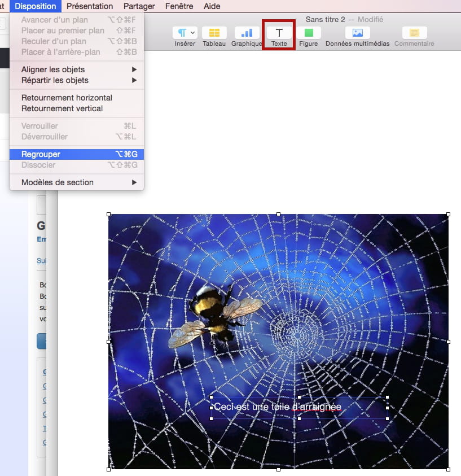Click the 'Ceci est une toile d'arraignée' text box
The height and width of the screenshot is (476, 461).
pyautogui.click(x=300, y=408)
